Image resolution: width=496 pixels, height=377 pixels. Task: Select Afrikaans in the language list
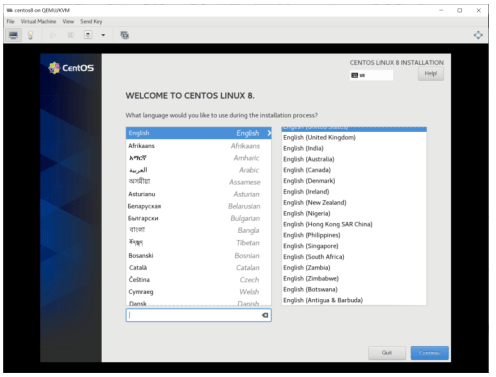[199, 146]
